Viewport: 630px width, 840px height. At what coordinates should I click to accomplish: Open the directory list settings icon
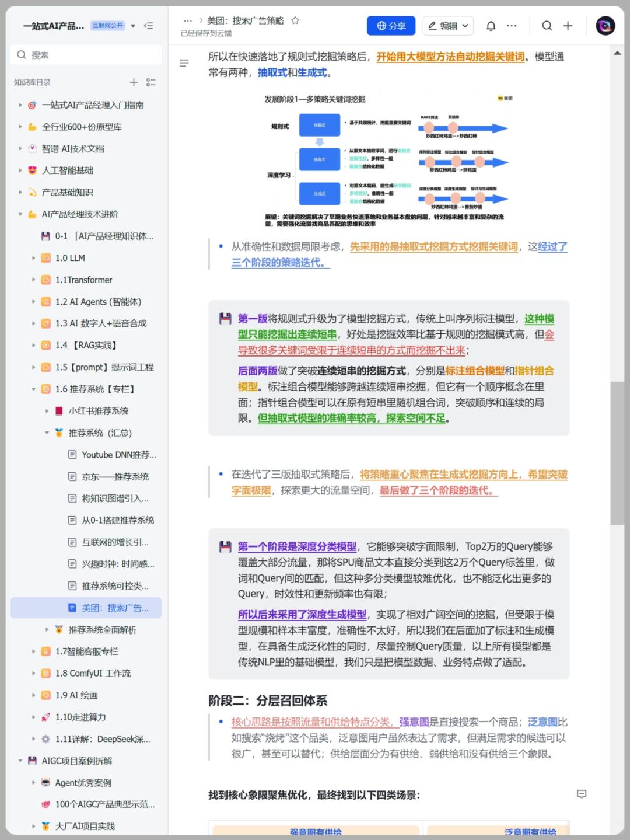point(151,82)
